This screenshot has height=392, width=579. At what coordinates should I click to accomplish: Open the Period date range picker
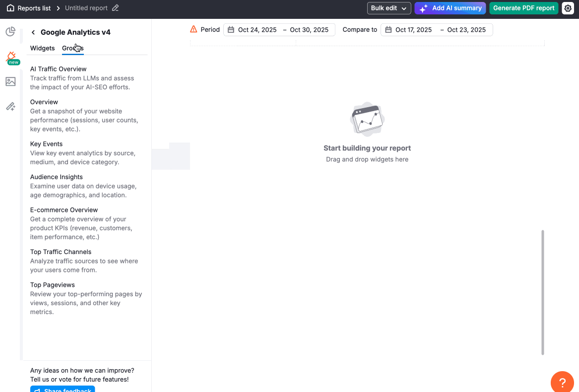point(279,30)
